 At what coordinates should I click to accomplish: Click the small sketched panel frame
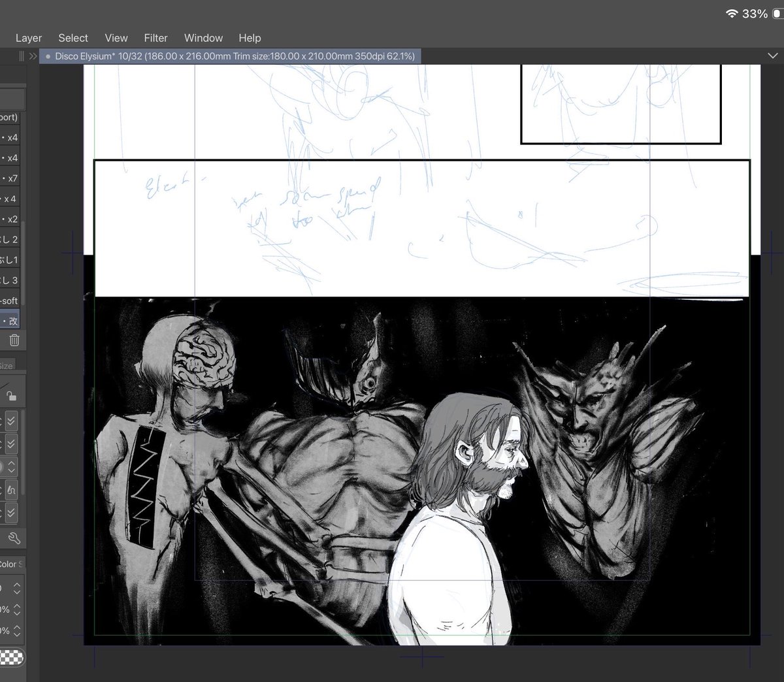click(621, 104)
